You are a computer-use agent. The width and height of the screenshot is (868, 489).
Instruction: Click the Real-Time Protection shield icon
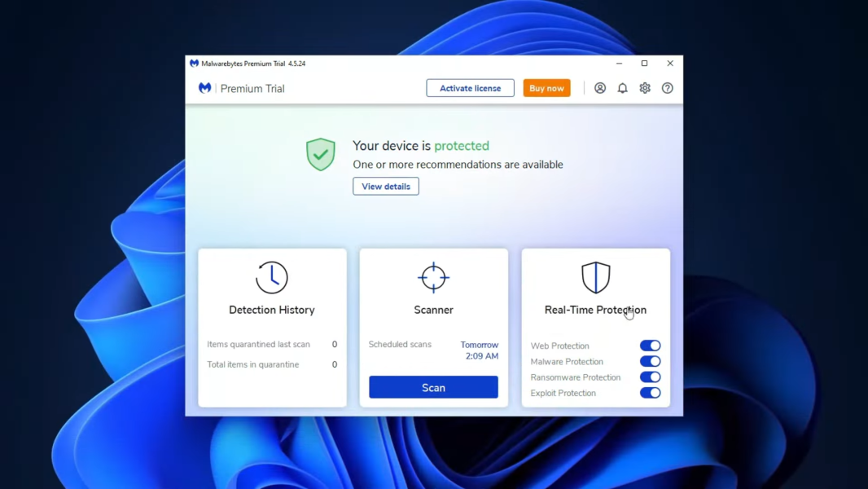596,277
